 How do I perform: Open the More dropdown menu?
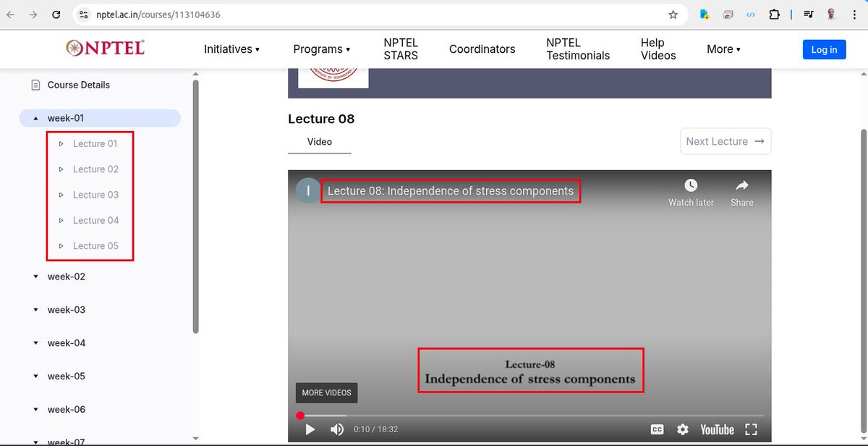pos(724,49)
